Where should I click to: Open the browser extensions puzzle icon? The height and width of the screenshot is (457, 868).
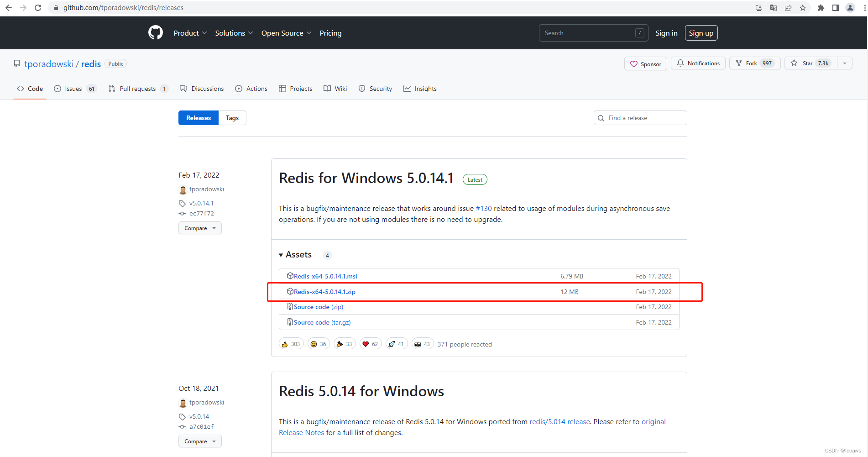point(821,8)
